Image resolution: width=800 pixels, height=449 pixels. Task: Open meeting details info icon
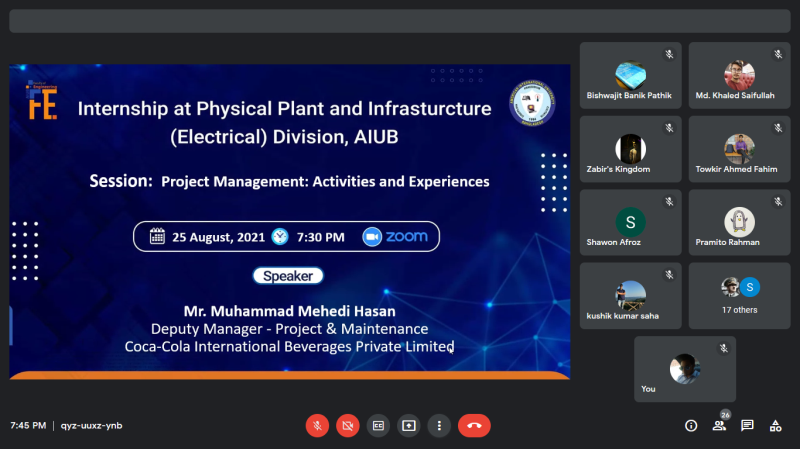pyautogui.click(x=690, y=425)
